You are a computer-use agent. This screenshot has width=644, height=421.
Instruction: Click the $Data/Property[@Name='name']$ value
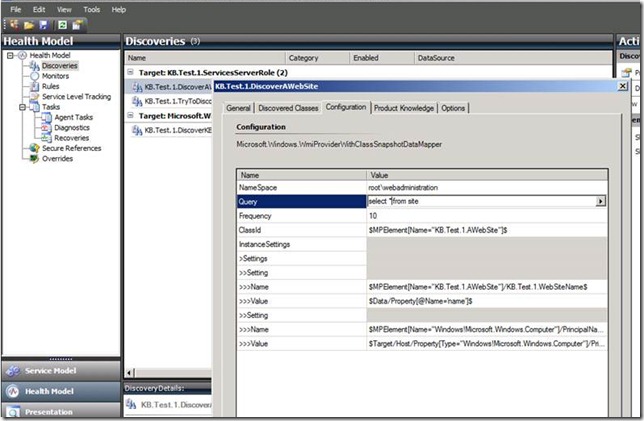pos(487,301)
